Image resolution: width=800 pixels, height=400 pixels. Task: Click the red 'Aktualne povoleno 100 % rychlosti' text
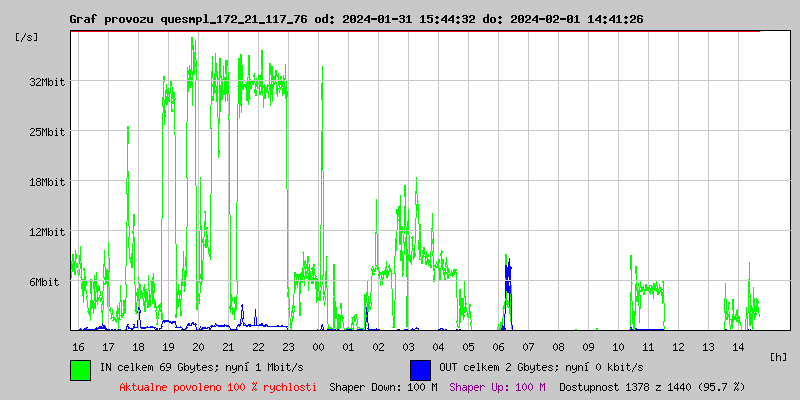point(218,387)
